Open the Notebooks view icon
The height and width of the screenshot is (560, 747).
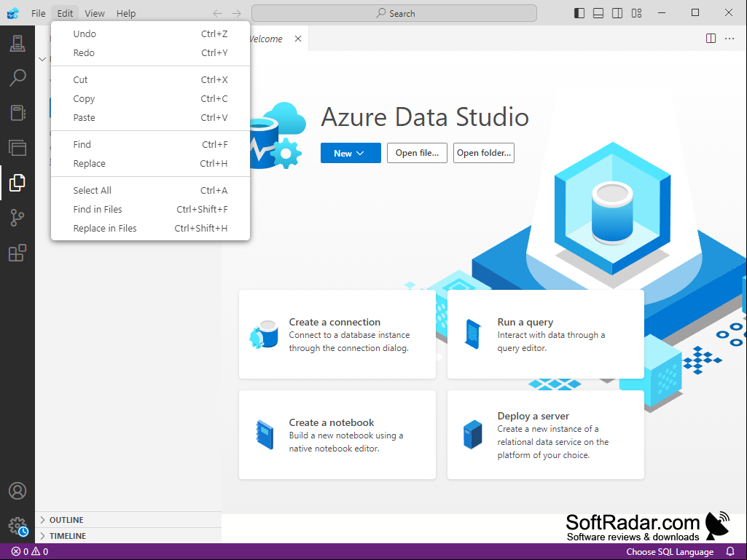[x=17, y=113]
